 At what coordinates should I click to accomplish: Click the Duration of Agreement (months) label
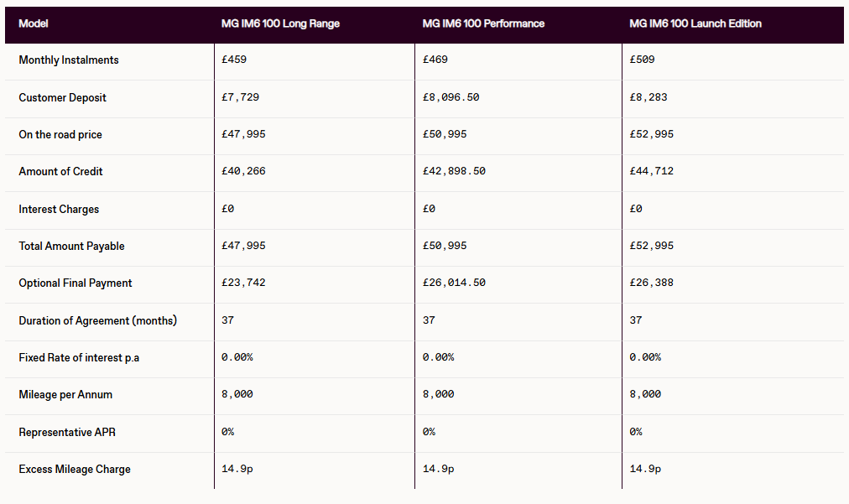[x=97, y=320]
